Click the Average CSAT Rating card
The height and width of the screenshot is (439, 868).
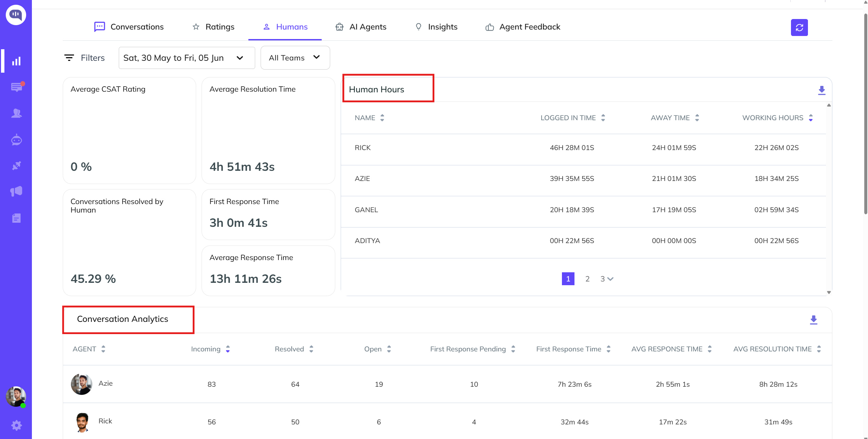pos(129,131)
